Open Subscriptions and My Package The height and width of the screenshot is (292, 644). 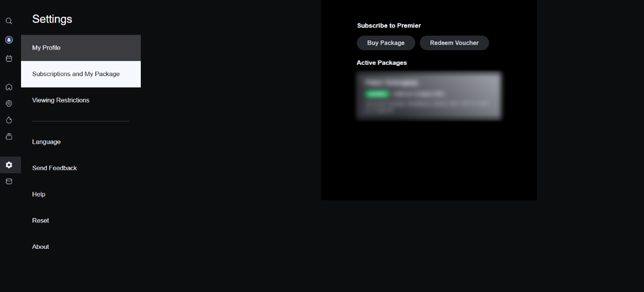point(81,74)
